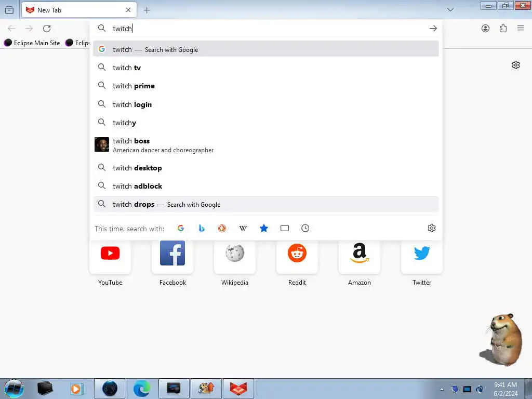Select twitch boss dancer suggestion
532x399 pixels.
[x=266, y=145]
